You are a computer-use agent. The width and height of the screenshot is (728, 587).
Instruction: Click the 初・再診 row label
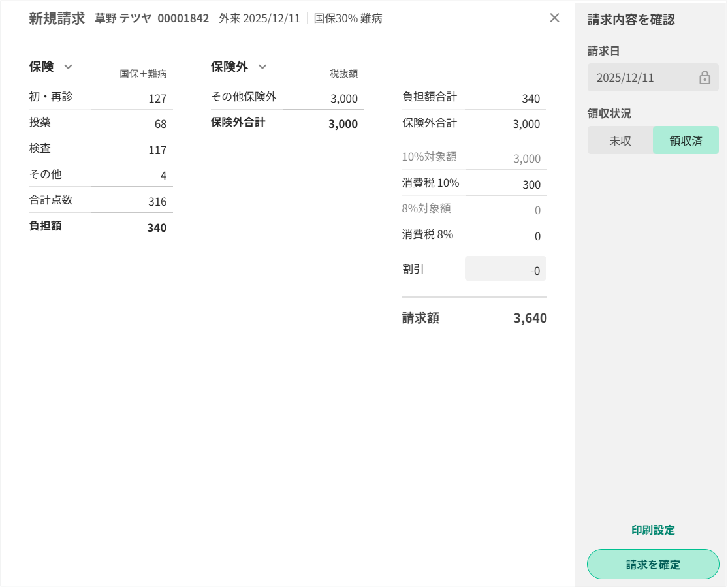point(51,96)
